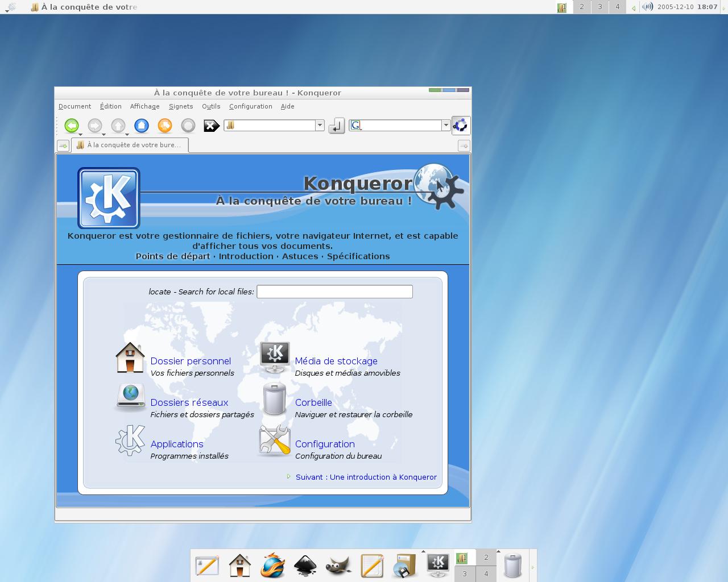Open the Applications link

click(x=177, y=444)
